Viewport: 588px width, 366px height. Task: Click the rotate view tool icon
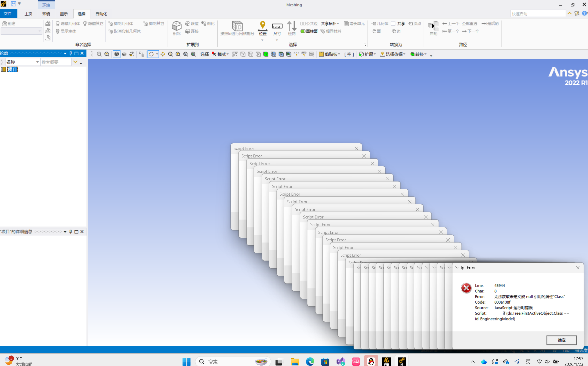pos(151,54)
